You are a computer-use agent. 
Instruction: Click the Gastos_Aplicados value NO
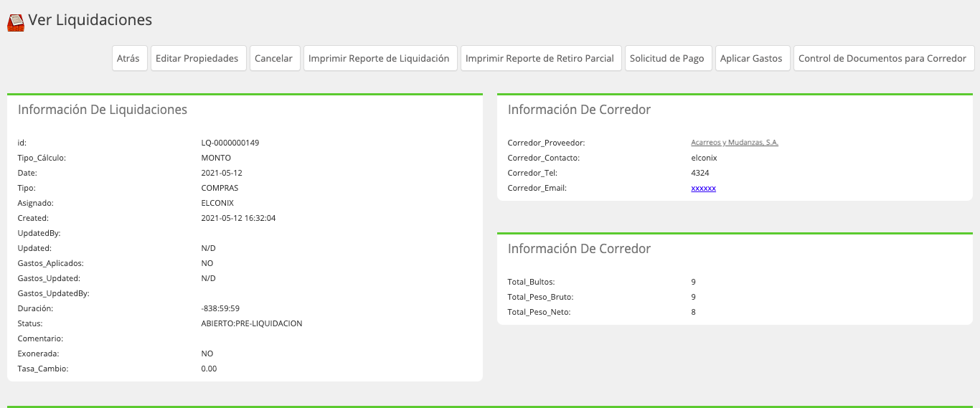point(207,263)
